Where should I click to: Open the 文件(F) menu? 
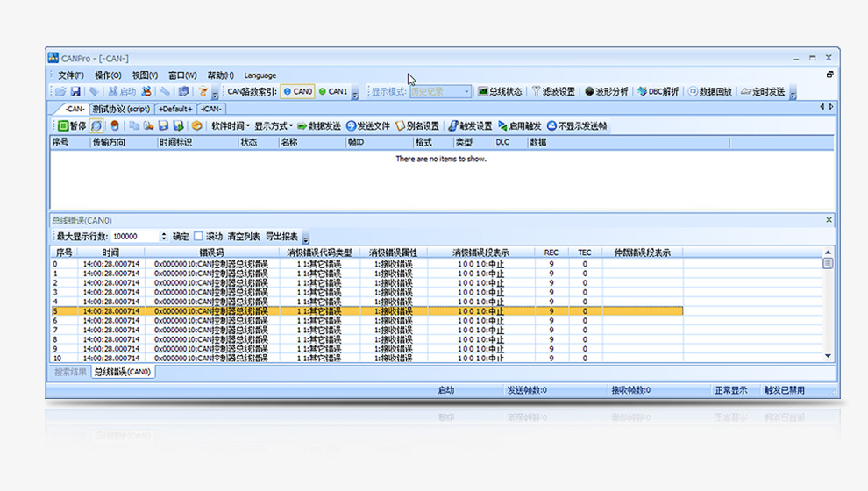[71, 75]
